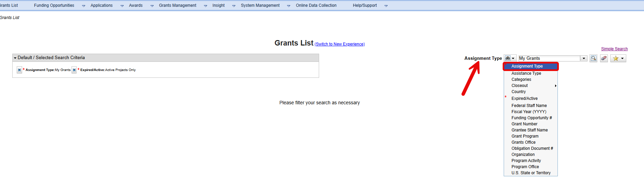Pick Expired/Active from the criteria list
This screenshot has width=644, height=178.
tap(524, 99)
